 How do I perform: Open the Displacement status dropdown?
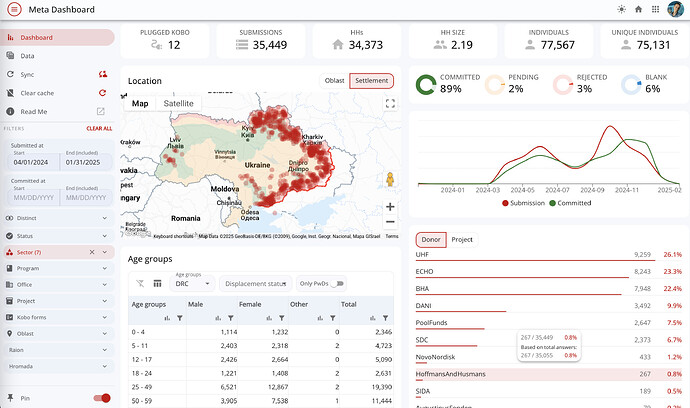[x=256, y=283]
